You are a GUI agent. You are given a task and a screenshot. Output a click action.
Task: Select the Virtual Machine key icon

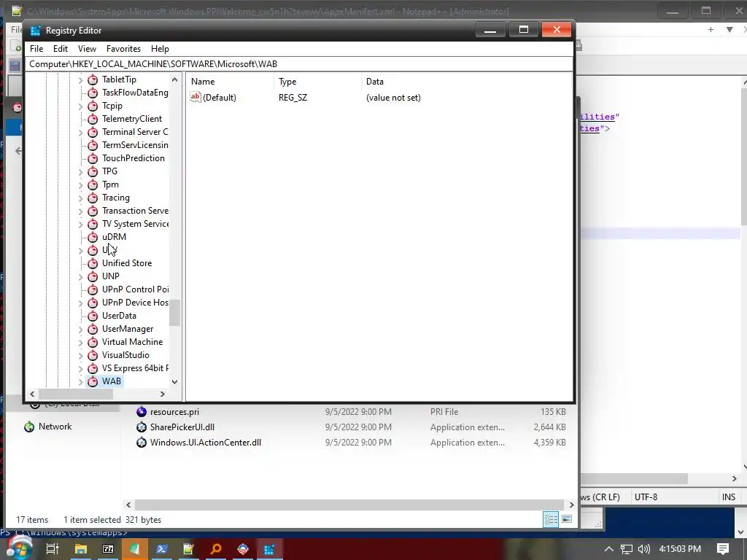[93, 342]
